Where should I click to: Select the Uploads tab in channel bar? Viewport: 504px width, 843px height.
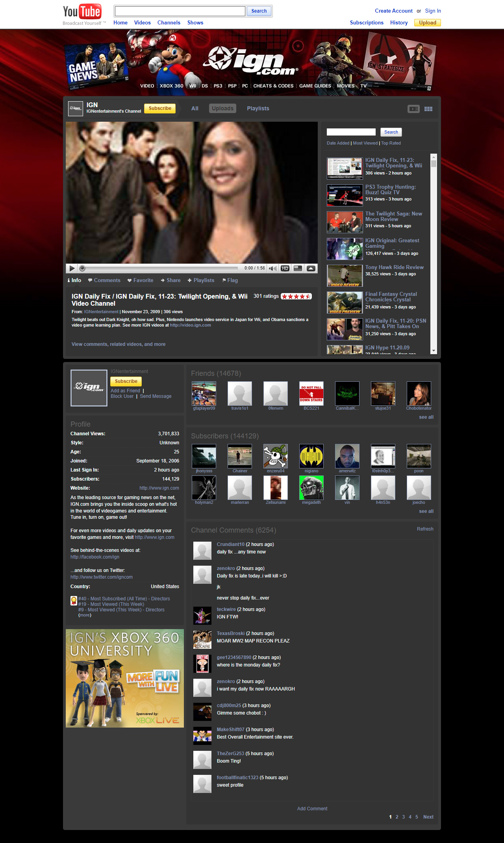[x=223, y=108]
